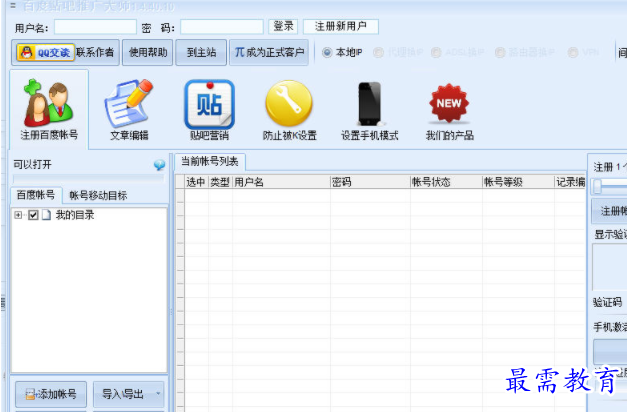Click the 帐号等级 column header
627x412 pixels.
point(518,182)
